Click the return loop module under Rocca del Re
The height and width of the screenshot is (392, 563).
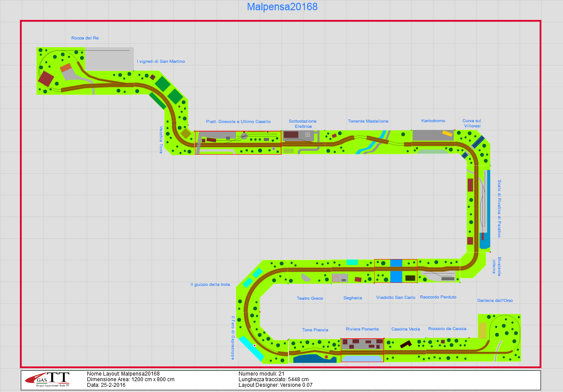85,71
